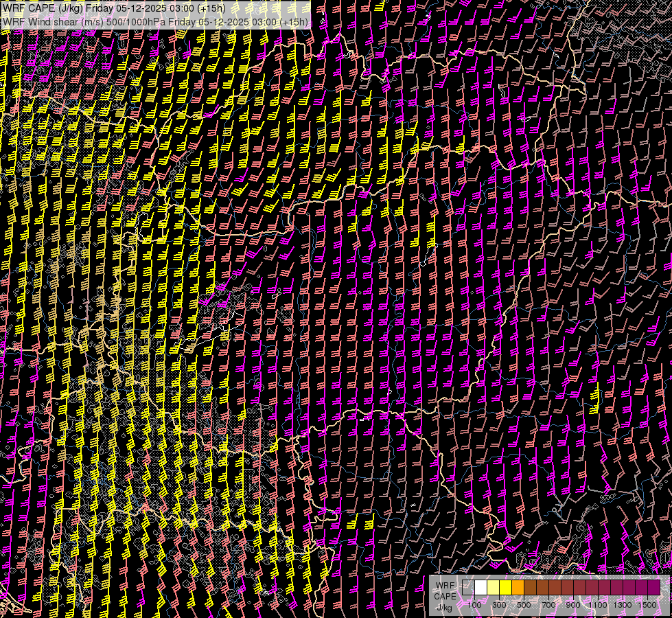The image size is (672, 618).
Task: Click the white swatch in the CAPE legend
Action: [x=481, y=587]
